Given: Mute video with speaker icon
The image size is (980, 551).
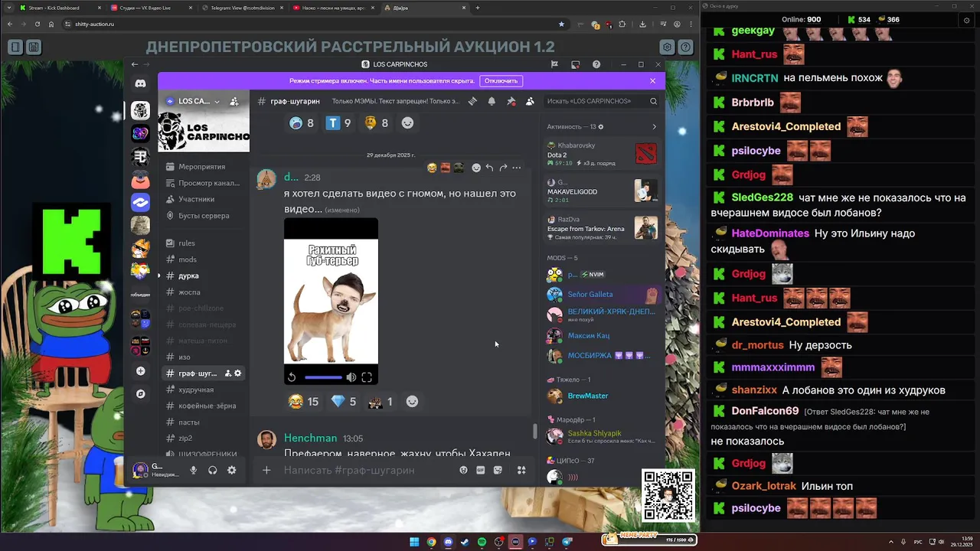Looking at the screenshot, I should pos(351,377).
